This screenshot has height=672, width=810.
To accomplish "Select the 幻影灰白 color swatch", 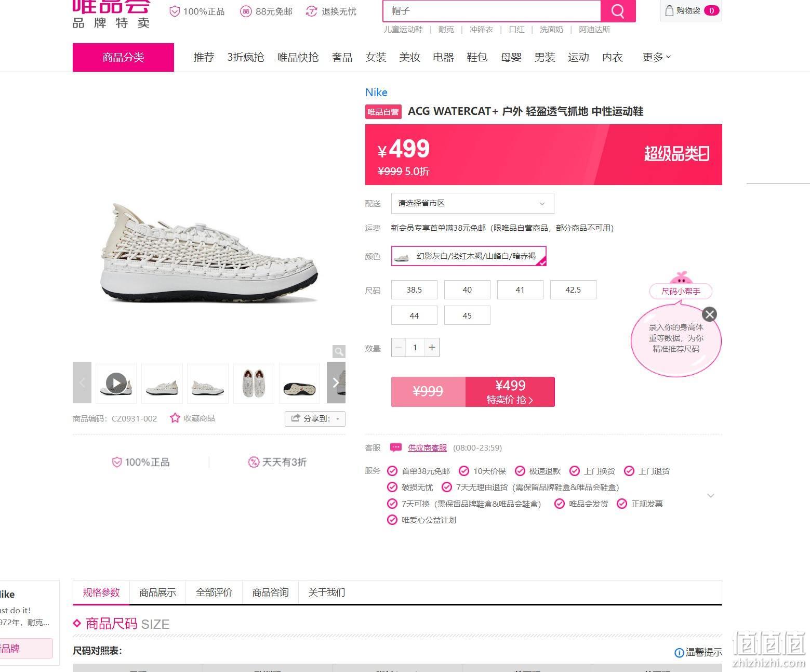I will (x=469, y=256).
